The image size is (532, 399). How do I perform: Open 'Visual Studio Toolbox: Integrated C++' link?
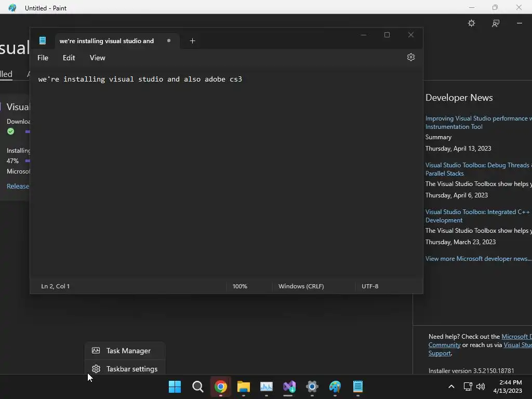478,216
